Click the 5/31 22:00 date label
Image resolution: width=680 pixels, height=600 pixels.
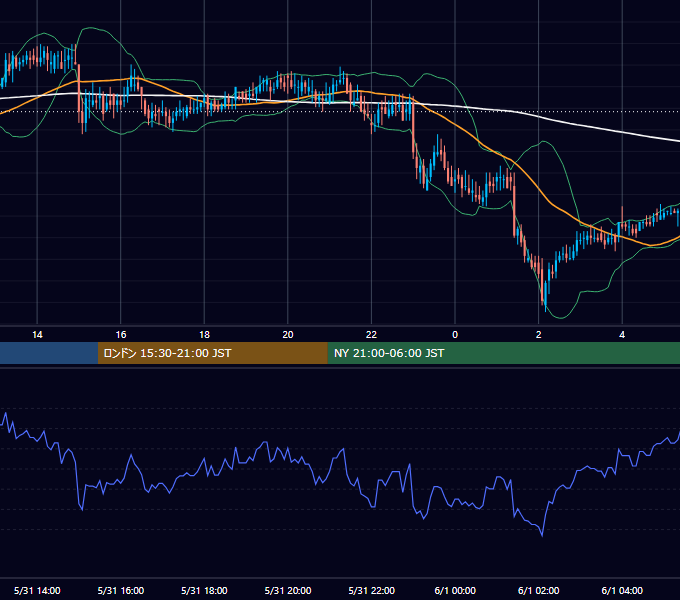pyautogui.click(x=372, y=590)
